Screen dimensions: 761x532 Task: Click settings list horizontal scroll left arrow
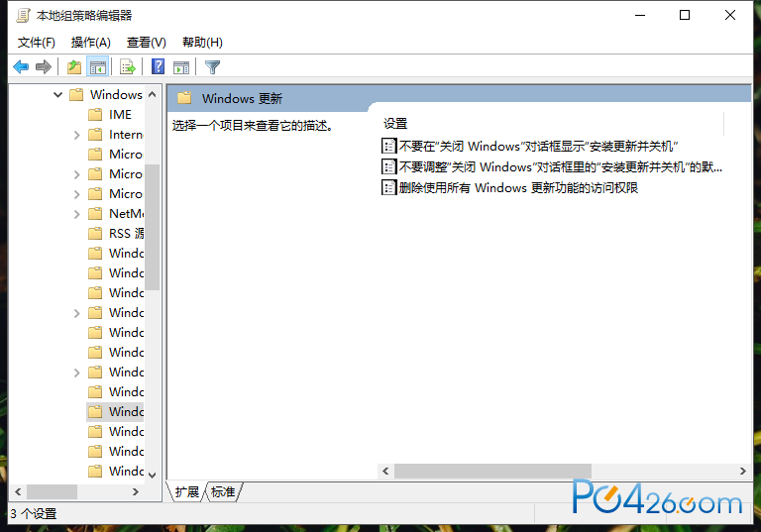pyautogui.click(x=385, y=471)
